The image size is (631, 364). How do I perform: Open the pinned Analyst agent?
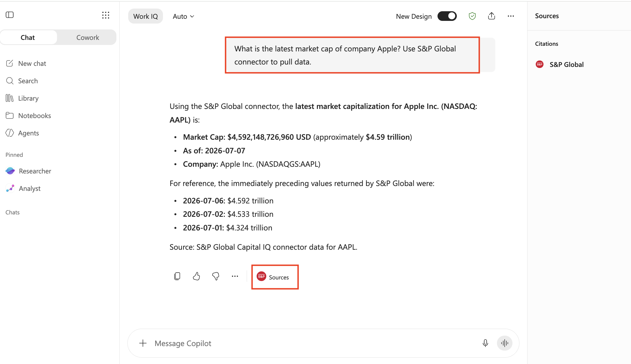coord(23,188)
